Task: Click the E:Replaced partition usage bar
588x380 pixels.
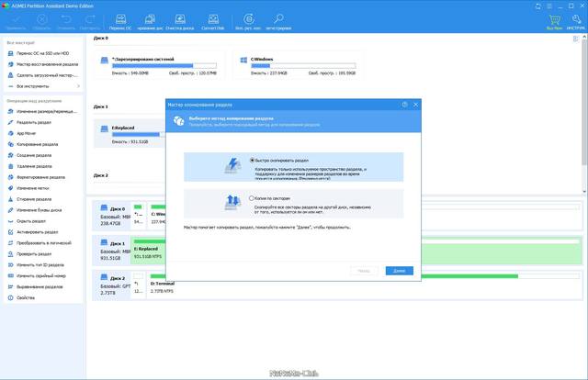Action: coord(139,134)
